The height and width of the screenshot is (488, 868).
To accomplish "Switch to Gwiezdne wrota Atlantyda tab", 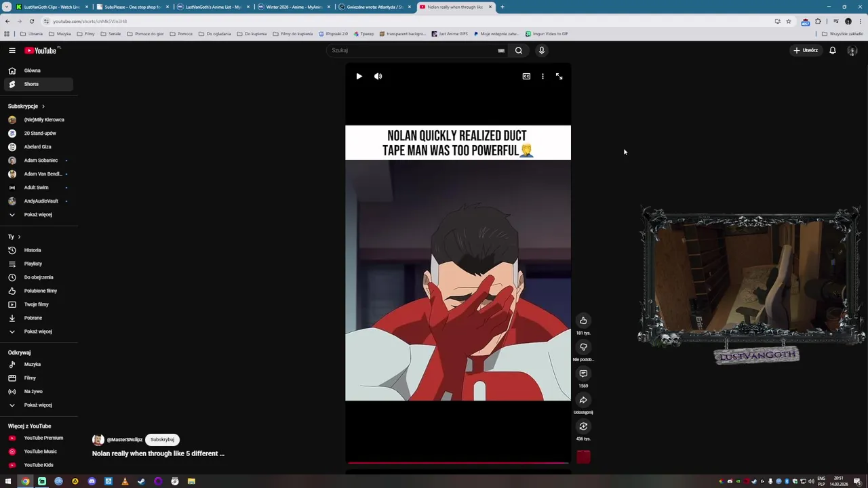I will 374,7.
